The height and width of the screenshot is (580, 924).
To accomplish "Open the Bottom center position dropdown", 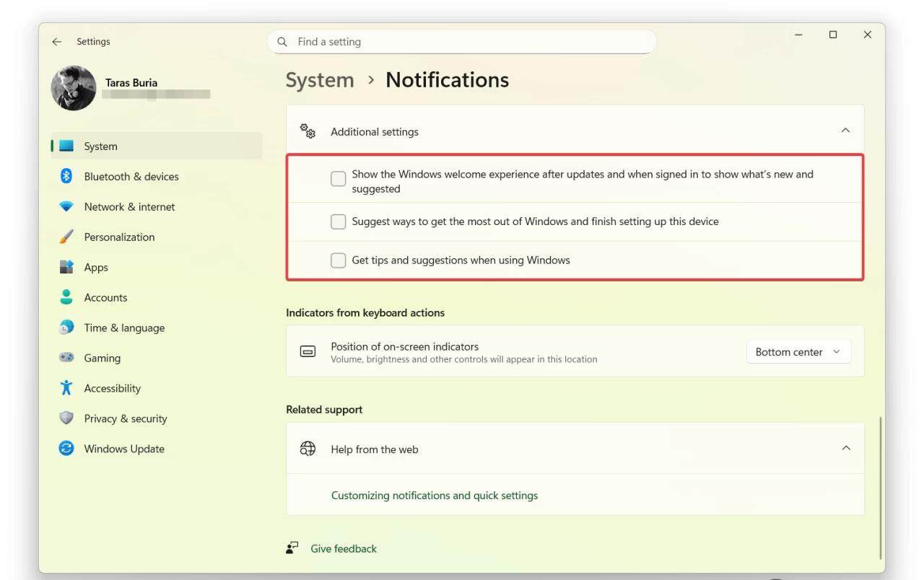I will 798,352.
